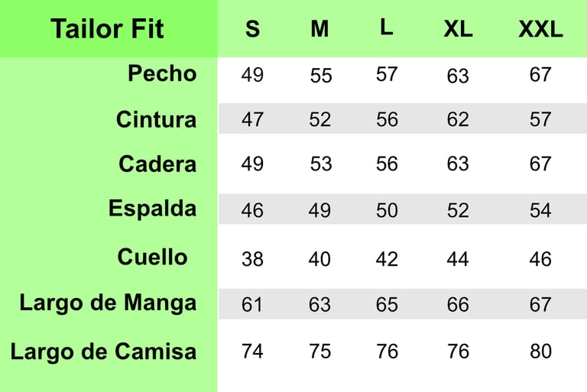Click the Pecho row label
Image resolution: width=587 pixels, height=392 pixels.
[x=162, y=73]
